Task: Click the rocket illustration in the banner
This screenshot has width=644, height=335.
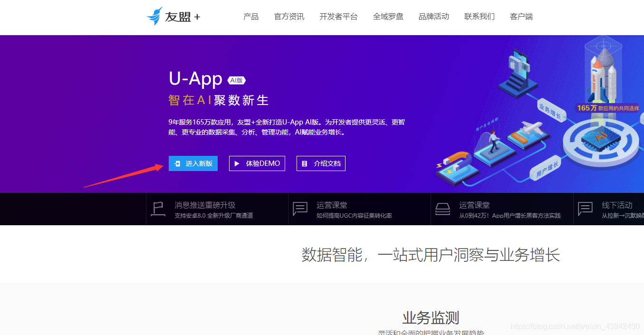Action: [603, 76]
